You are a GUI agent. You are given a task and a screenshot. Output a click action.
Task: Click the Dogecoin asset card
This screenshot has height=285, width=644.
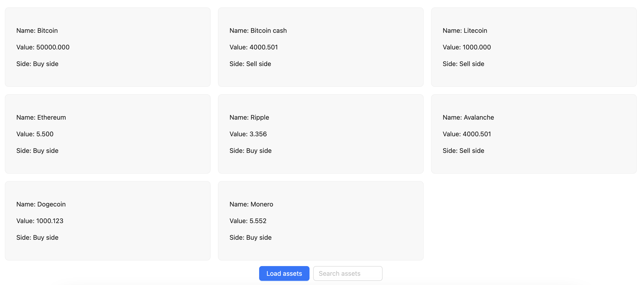pos(107,221)
